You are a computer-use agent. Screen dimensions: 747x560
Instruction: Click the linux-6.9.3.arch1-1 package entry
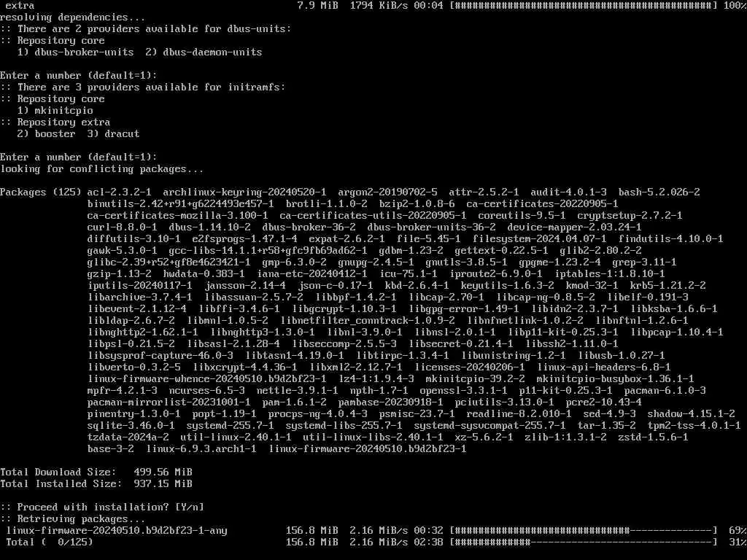tap(201, 449)
